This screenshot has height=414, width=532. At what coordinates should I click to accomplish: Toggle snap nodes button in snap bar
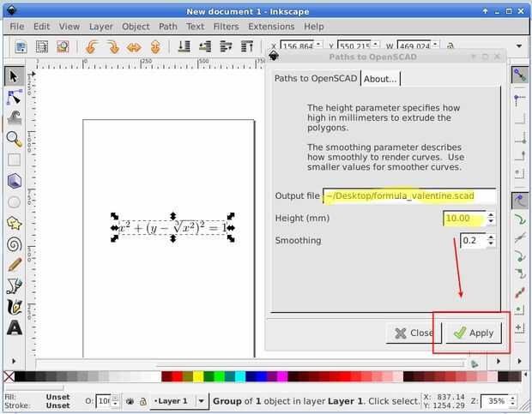(520, 201)
